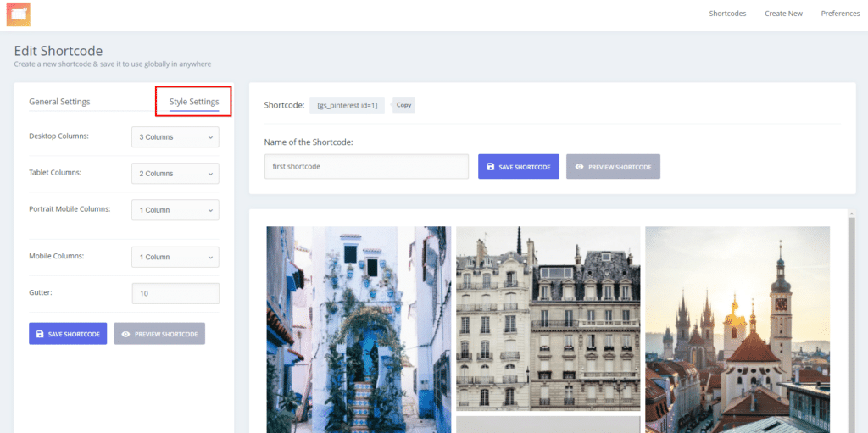Click the Name of the Shortcode label

(309, 142)
